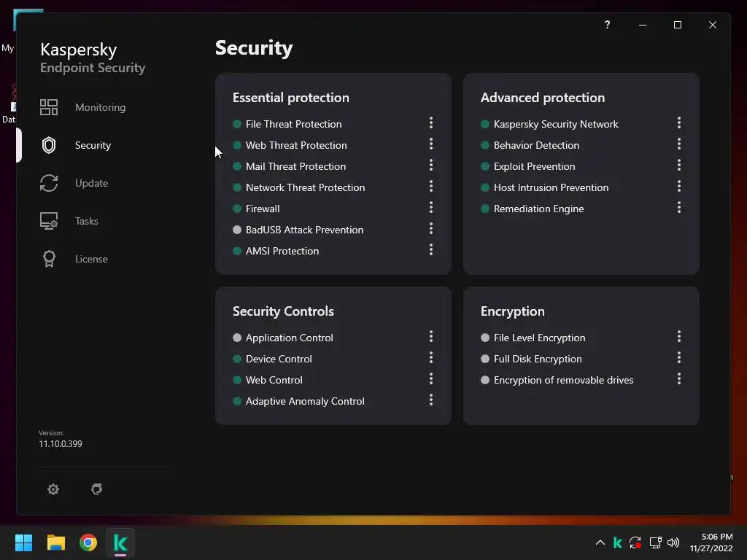
Task: Open Kaspersky Security Network three-dot menu
Action: pyautogui.click(x=679, y=122)
